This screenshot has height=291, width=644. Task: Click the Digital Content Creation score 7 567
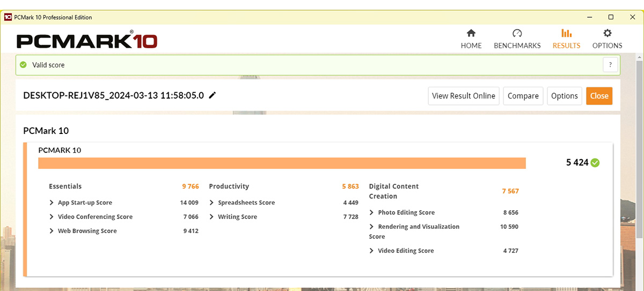pyautogui.click(x=510, y=191)
